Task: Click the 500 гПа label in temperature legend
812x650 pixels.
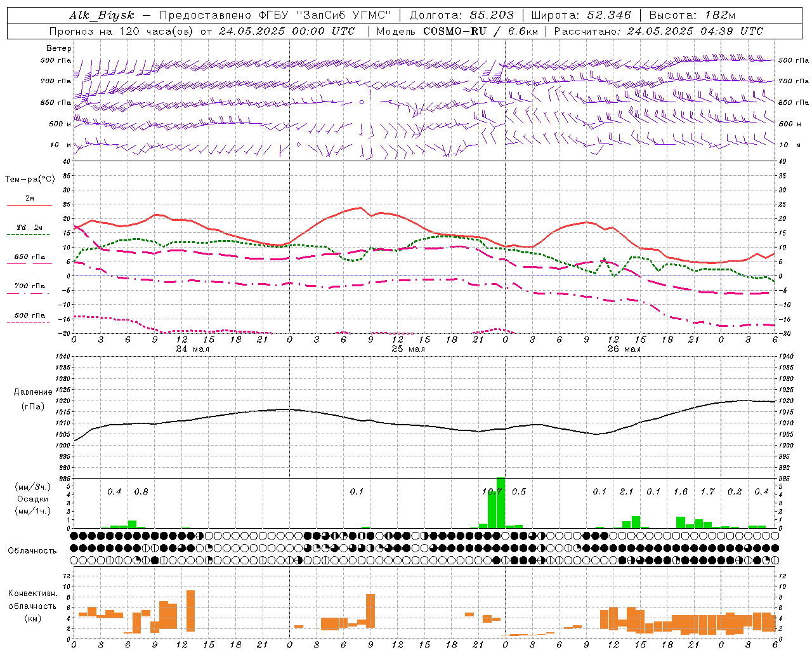Action: pos(30,315)
